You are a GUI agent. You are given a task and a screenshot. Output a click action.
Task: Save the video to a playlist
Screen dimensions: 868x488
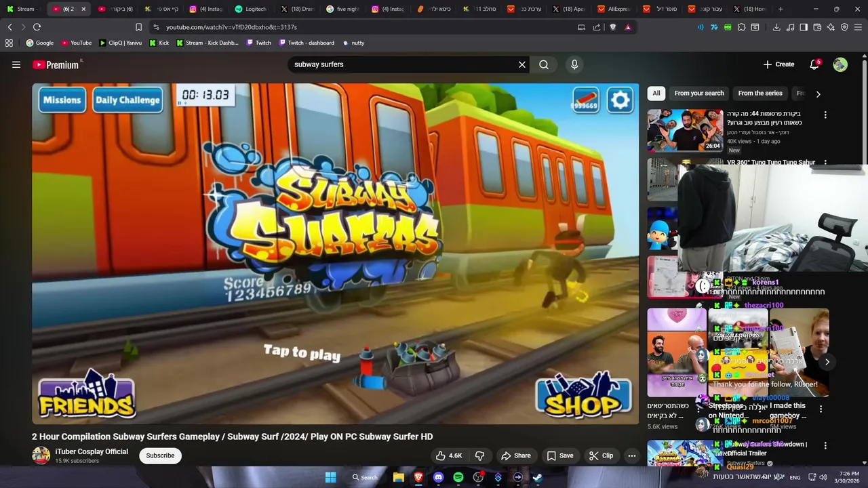tap(560, 455)
